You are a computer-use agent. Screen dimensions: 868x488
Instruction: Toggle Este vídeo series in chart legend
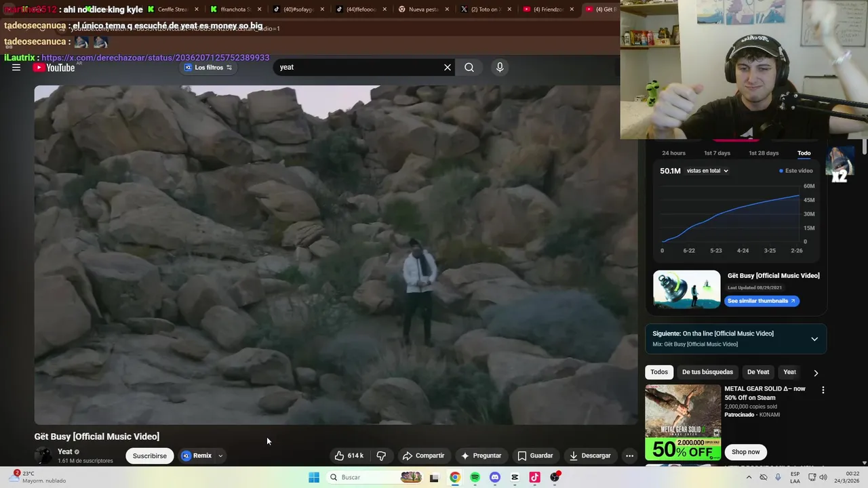[x=796, y=171]
